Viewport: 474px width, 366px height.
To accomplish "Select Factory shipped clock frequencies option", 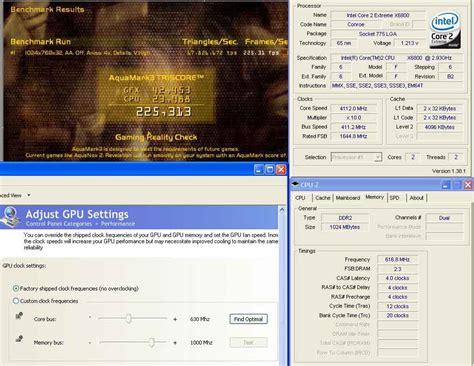I will click(x=16, y=288).
